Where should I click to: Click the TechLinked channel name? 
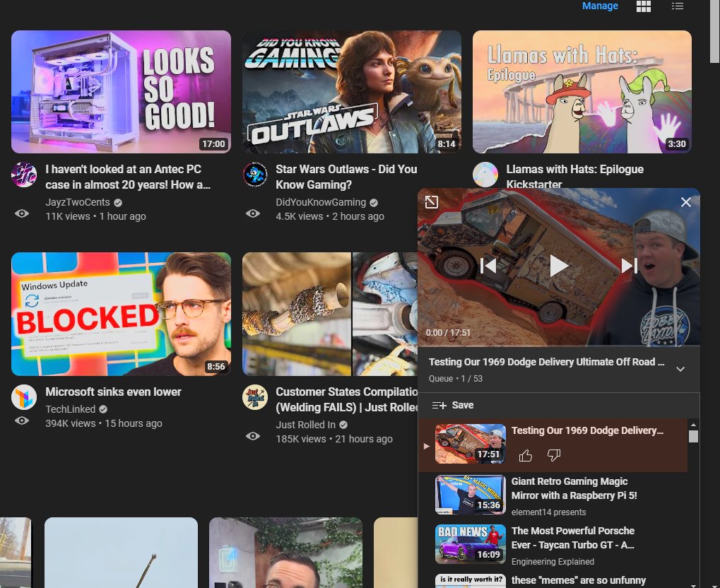pos(70,408)
